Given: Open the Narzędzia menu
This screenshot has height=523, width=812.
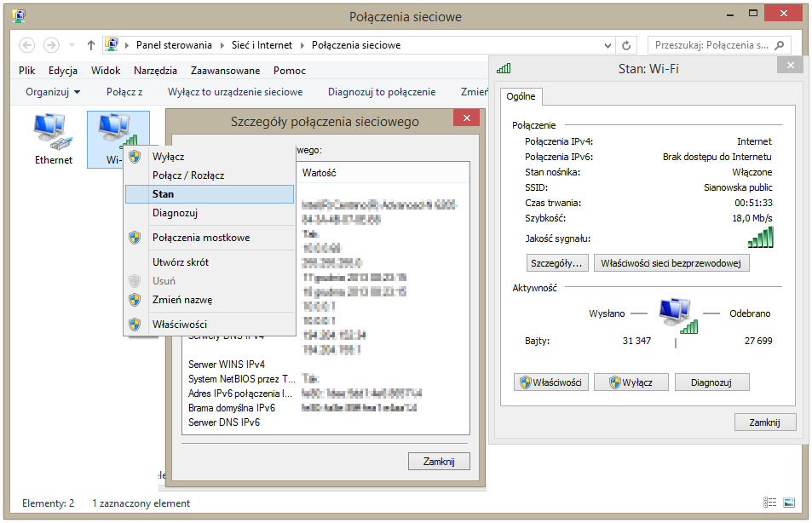Looking at the screenshot, I should pos(155,71).
